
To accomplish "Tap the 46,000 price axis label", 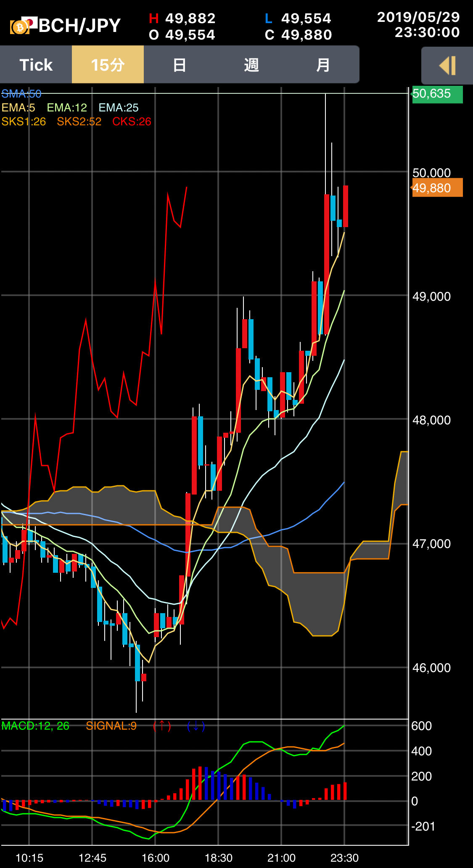I will [x=431, y=667].
